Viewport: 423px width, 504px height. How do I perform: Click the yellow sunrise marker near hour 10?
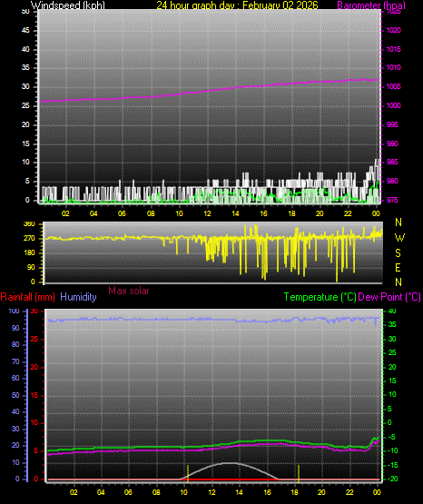pyautogui.click(x=188, y=473)
